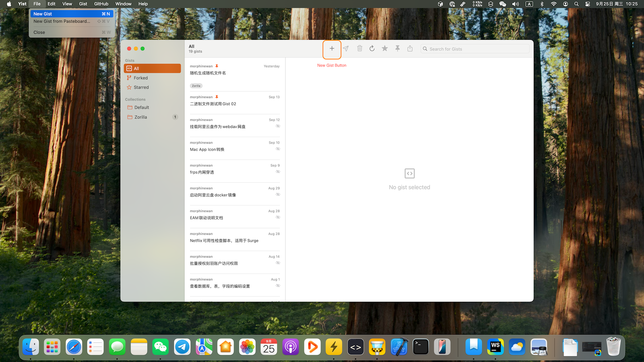The width and height of the screenshot is (644, 362).
Task: Refresh the gist list with the reload icon
Action: pos(372,48)
